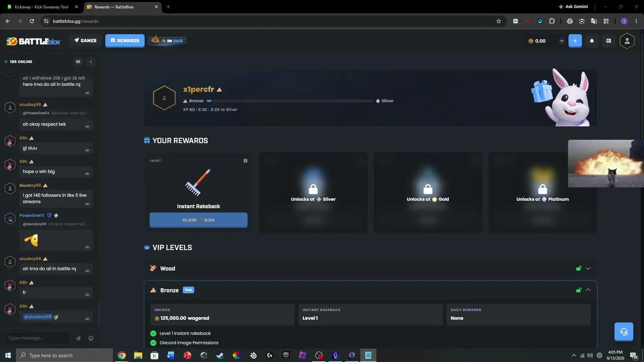Viewport: 644px width, 362px height.
Task: Go back in browser history
Action: tap(8, 21)
